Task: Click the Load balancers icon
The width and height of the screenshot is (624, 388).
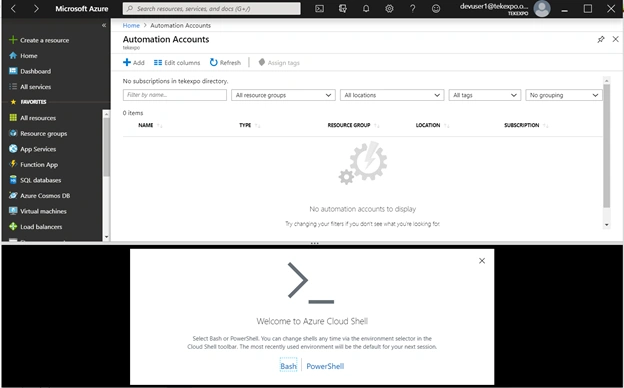Action: (x=13, y=226)
